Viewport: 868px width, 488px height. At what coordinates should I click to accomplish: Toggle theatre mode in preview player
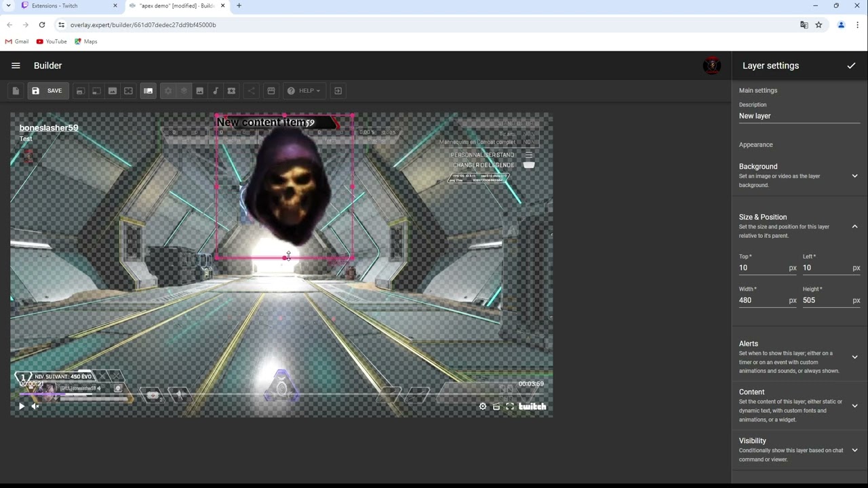496,407
